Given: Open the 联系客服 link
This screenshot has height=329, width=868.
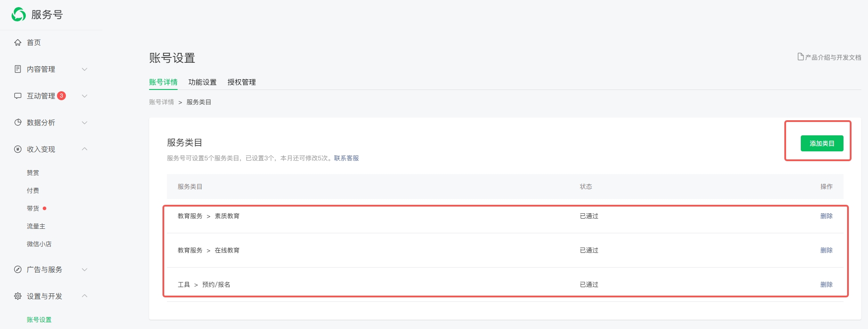Looking at the screenshot, I should 346,158.
